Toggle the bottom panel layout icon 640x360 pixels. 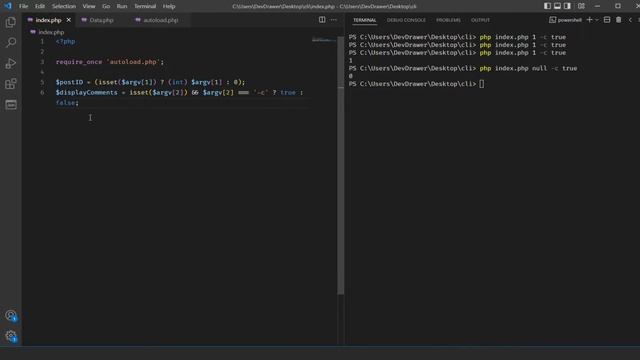pyautogui.click(x=557, y=6)
